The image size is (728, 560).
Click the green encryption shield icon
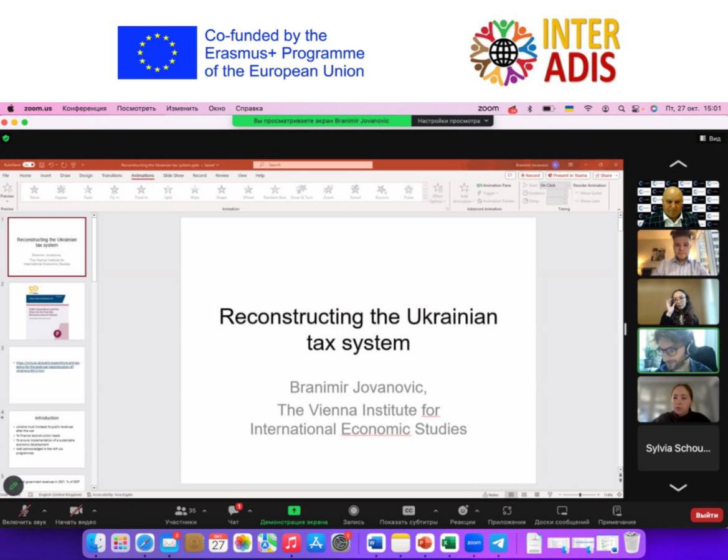tap(6, 138)
